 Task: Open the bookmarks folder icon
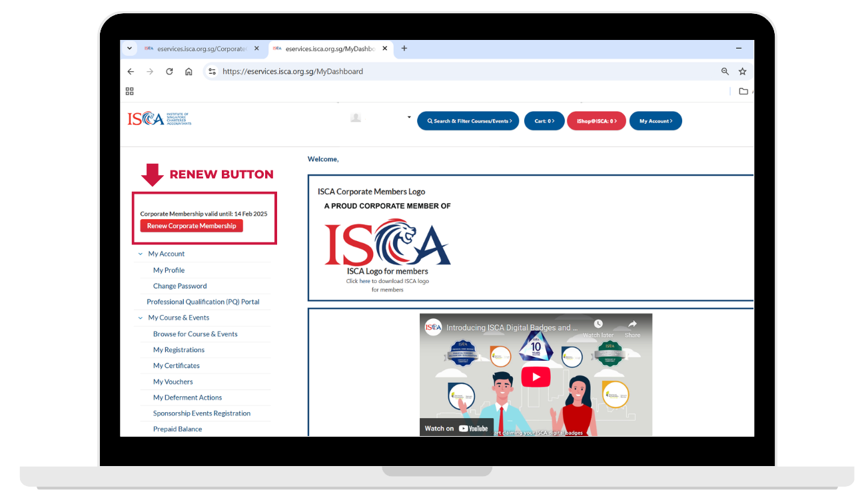click(x=743, y=91)
